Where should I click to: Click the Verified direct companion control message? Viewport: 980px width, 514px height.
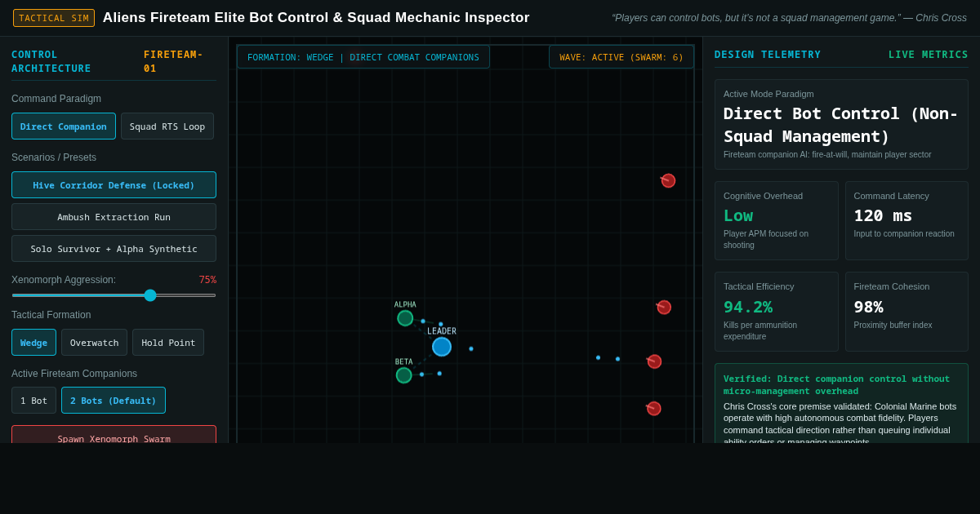click(841, 403)
